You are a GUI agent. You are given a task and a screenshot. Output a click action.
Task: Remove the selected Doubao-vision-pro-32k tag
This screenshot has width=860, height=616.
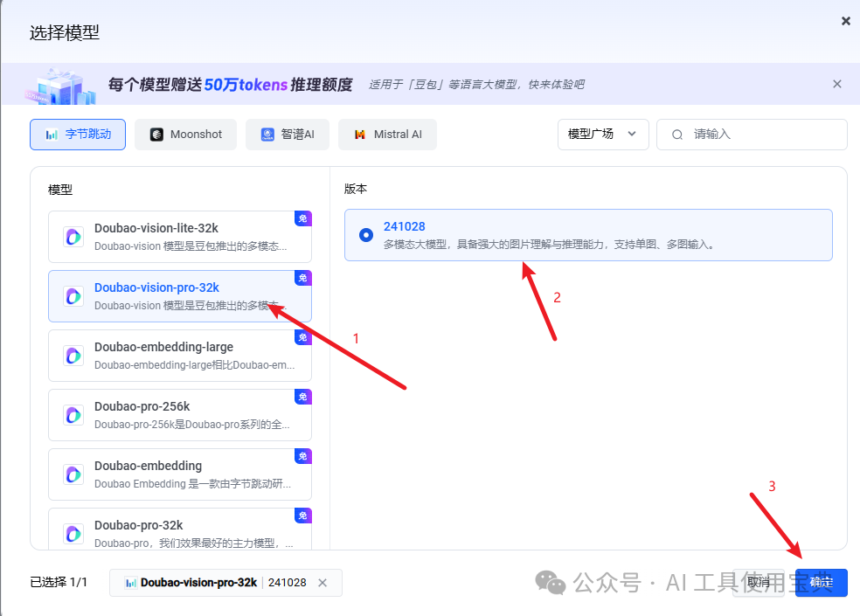point(322,583)
